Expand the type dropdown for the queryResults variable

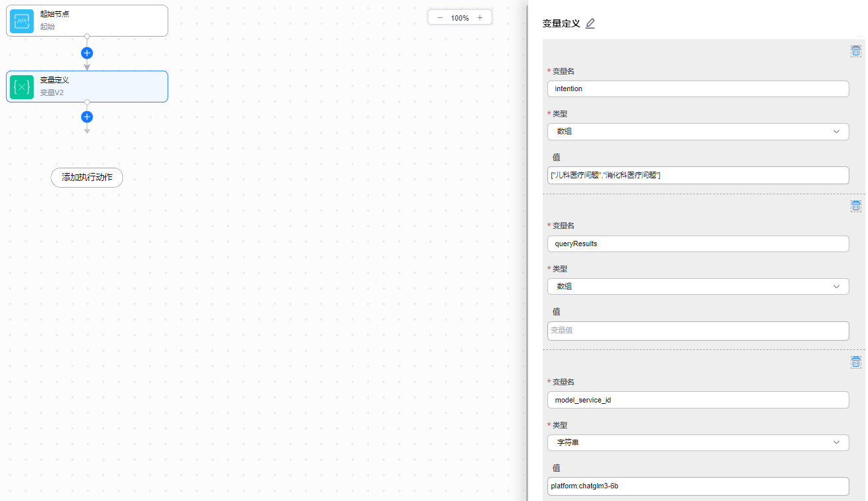698,287
